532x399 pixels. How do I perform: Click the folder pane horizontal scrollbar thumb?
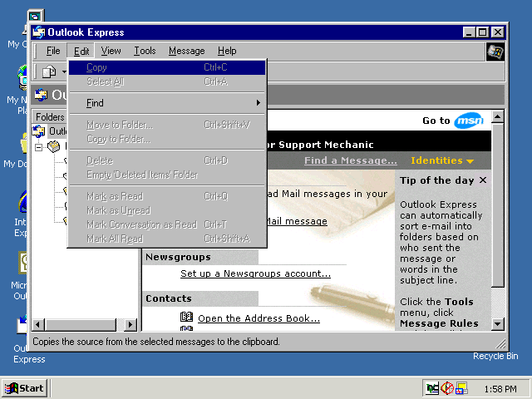coord(80,325)
